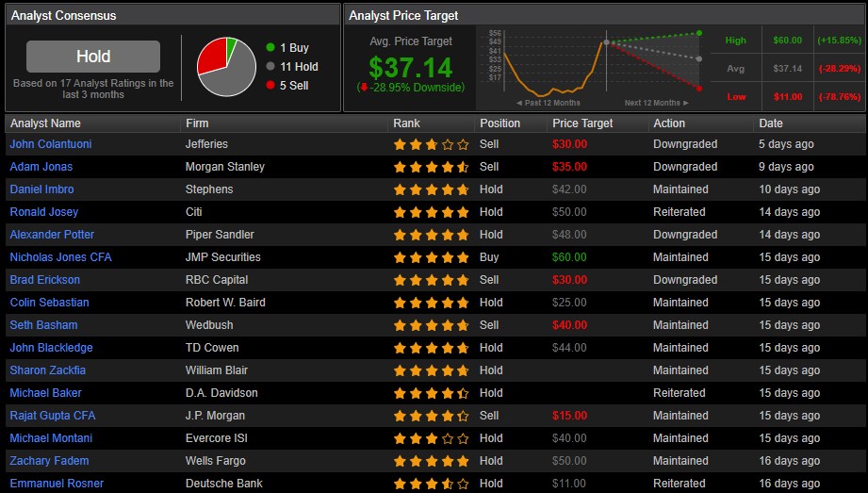Click the 5 days ago date cell
868x493 pixels.
[786, 144]
